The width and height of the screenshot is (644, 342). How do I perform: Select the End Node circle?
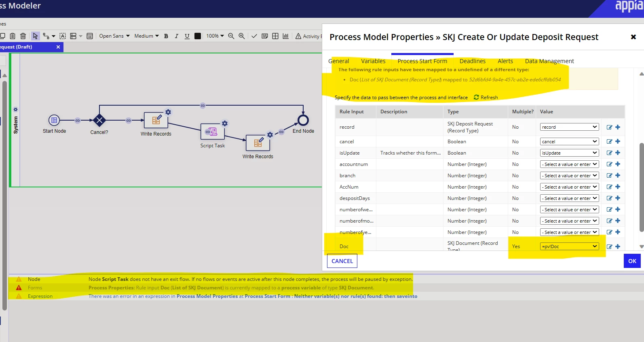pyautogui.click(x=303, y=120)
